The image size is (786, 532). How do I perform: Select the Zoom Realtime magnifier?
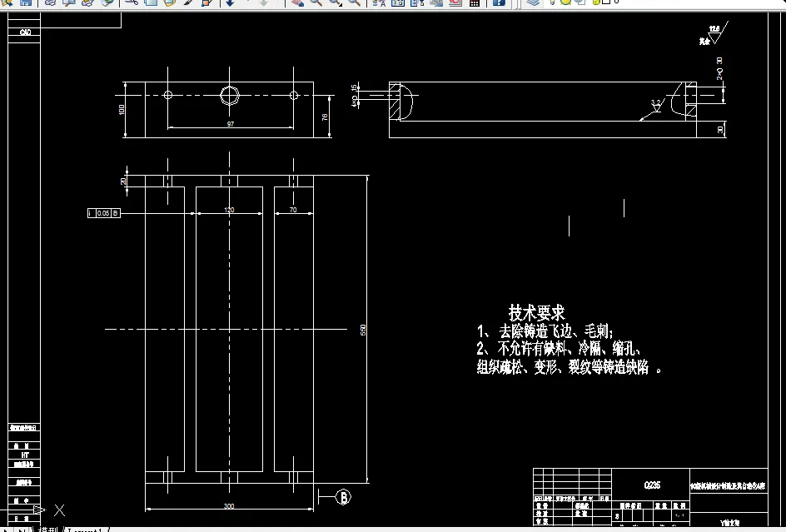(316, 2)
